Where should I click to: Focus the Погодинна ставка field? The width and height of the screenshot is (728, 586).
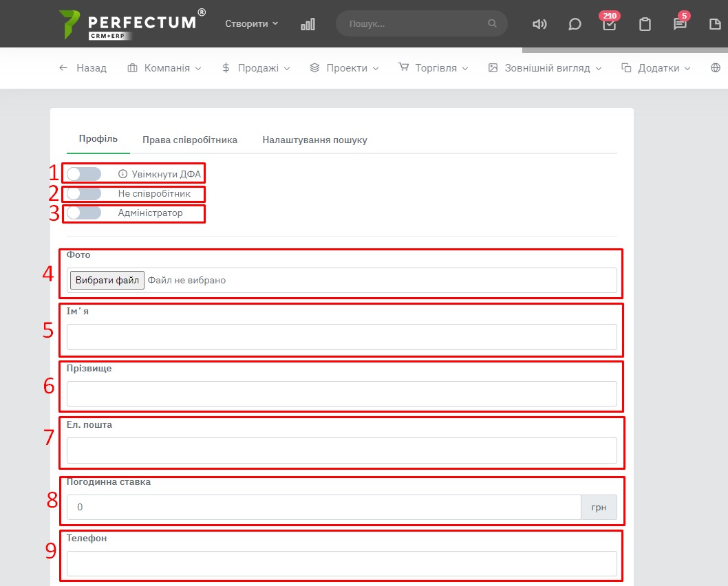click(323, 508)
